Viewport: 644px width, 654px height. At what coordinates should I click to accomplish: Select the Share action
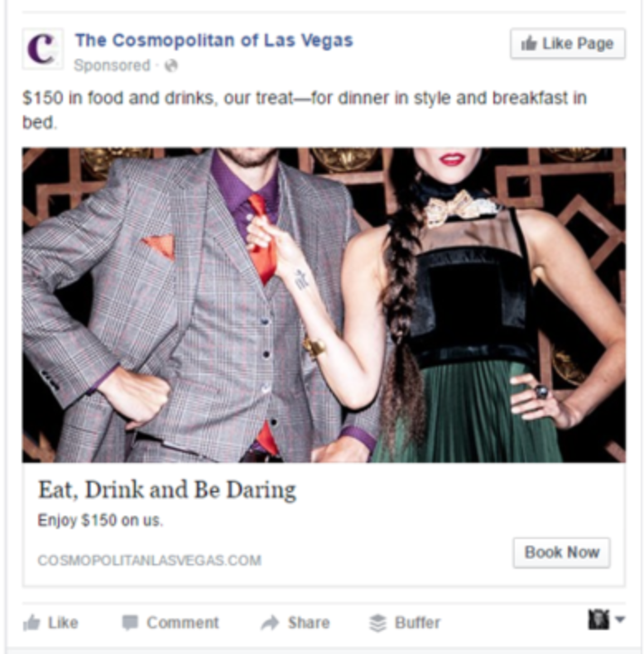point(296,623)
